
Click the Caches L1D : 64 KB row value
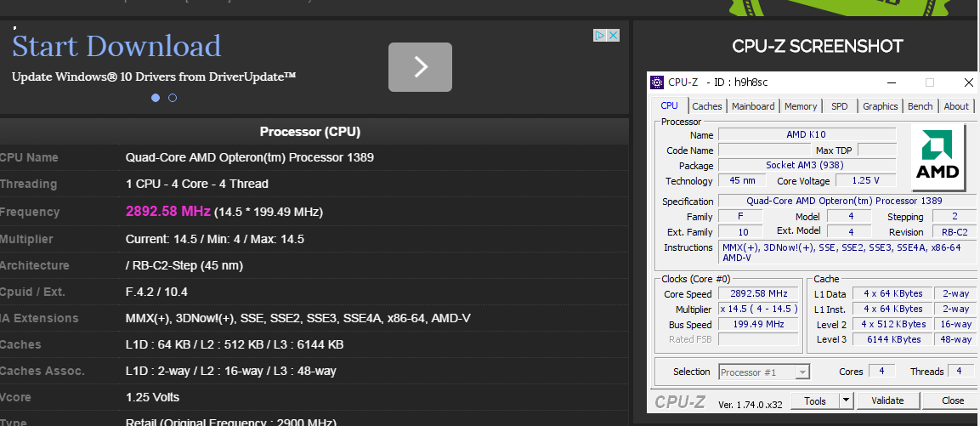(235, 344)
